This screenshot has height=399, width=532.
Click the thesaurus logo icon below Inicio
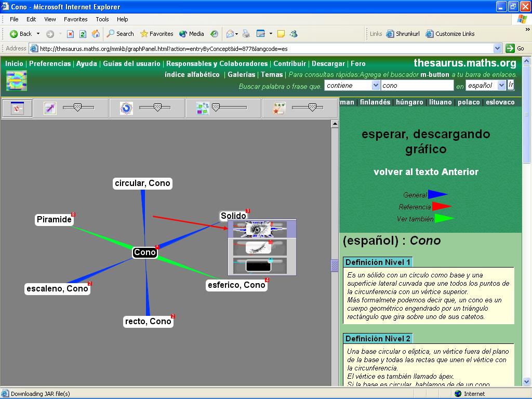pyautogui.click(x=16, y=81)
